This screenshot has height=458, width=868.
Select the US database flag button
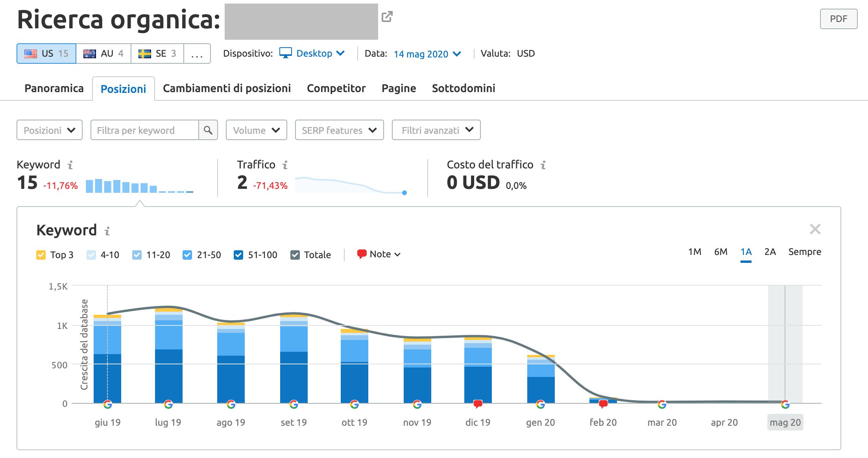pyautogui.click(x=46, y=54)
